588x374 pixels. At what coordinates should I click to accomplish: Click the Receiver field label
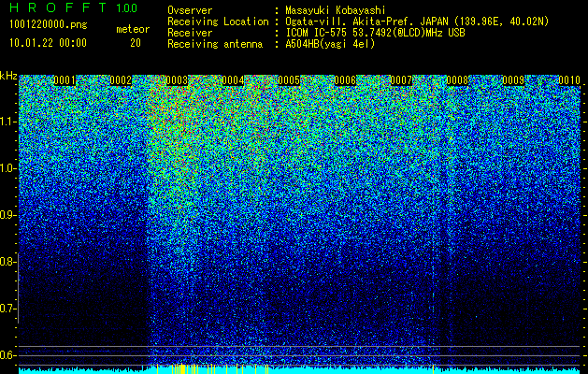pos(190,33)
